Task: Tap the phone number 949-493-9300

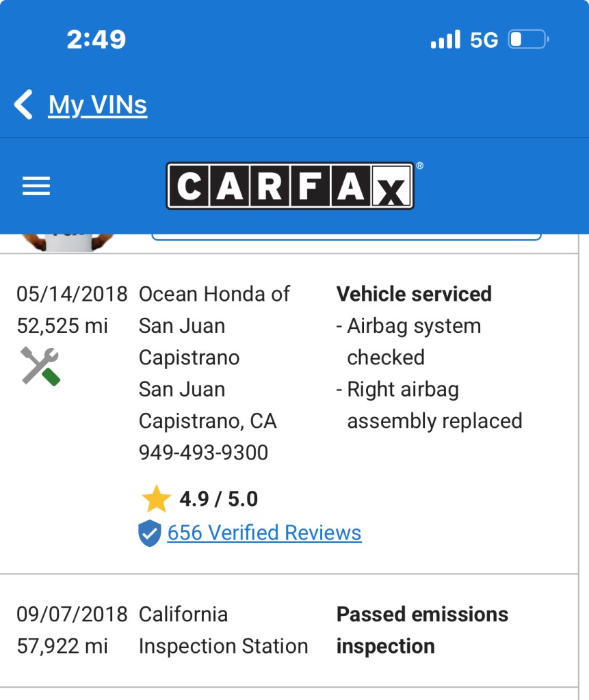Action: coord(203,453)
